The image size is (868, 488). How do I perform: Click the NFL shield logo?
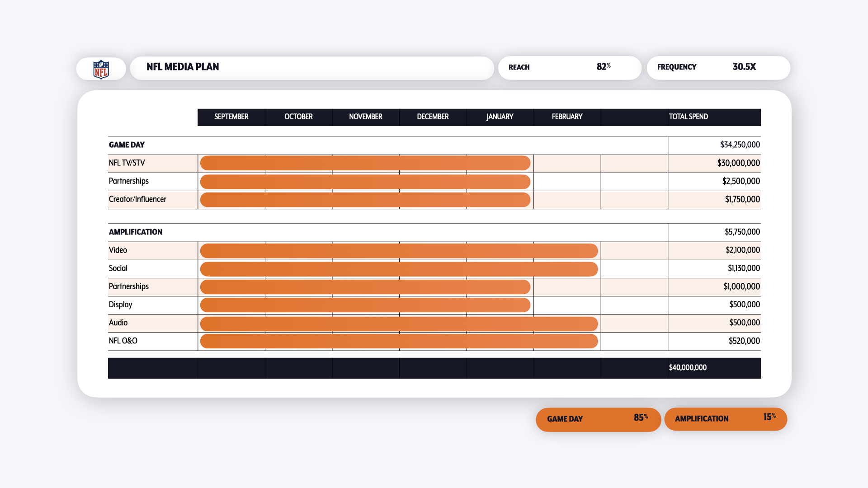[101, 69]
